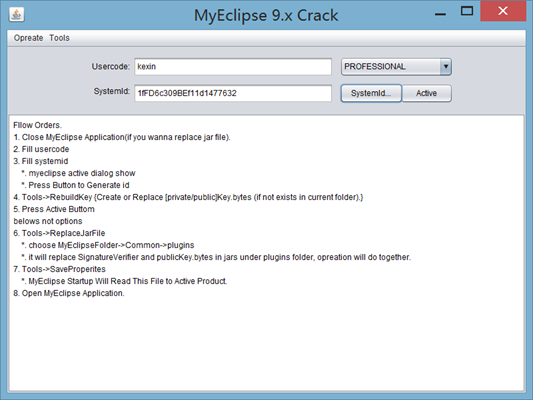Open the Tools menu
This screenshot has height=400, width=533.
pos(59,38)
